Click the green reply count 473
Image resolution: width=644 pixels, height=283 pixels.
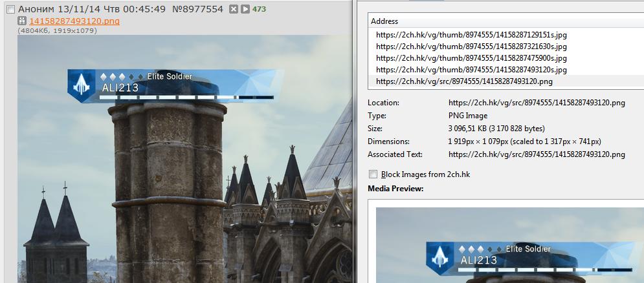pyautogui.click(x=259, y=9)
